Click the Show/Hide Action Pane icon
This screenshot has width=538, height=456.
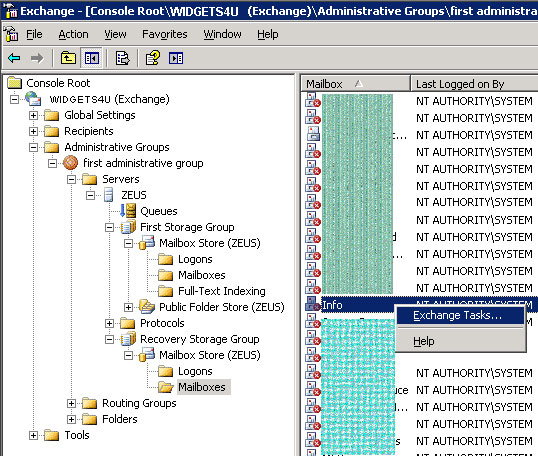[176, 58]
